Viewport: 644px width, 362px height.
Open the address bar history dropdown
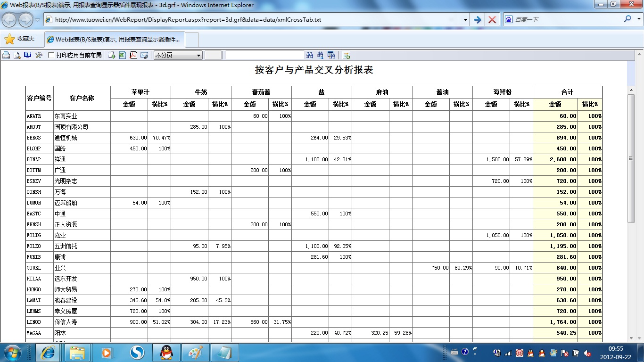click(x=465, y=20)
